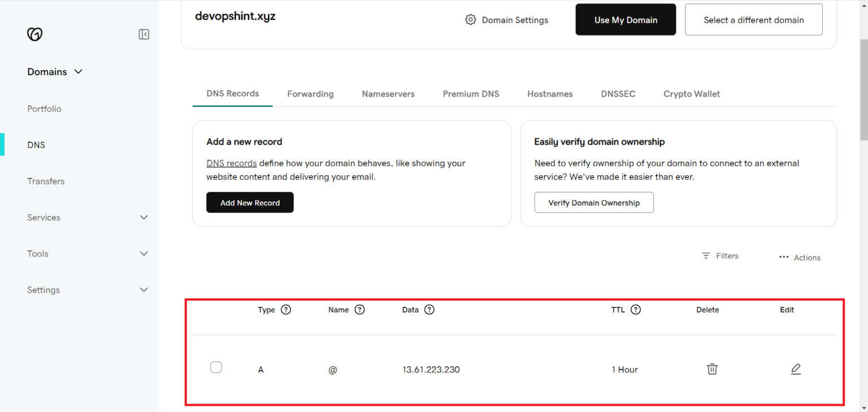Collapse the Domains section chevron
The width and height of the screenshot is (868, 412).
pyautogui.click(x=79, y=72)
